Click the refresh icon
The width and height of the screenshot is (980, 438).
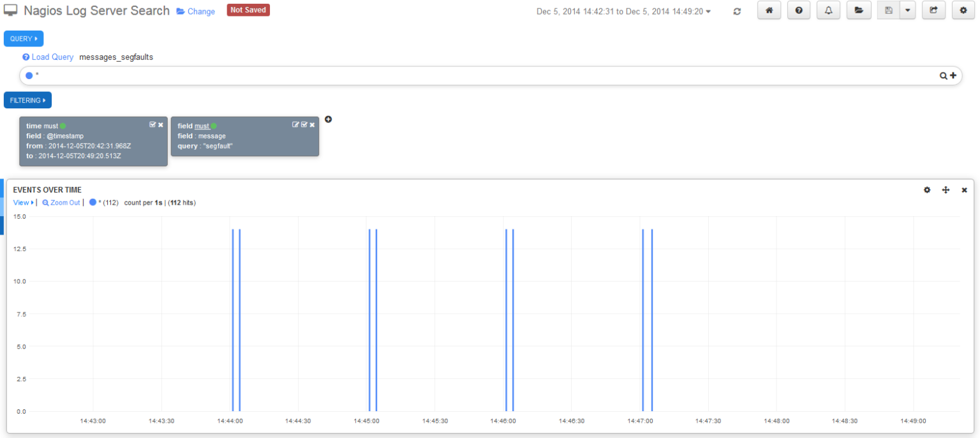point(737,11)
